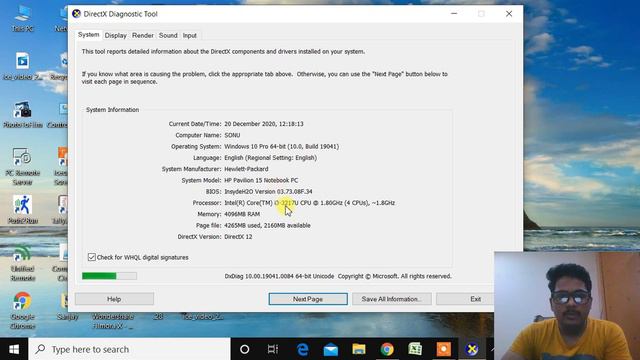Uncheck Check for WHQL digital signatures
Image resolution: width=640 pixels, height=360 pixels.
tap(92, 257)
